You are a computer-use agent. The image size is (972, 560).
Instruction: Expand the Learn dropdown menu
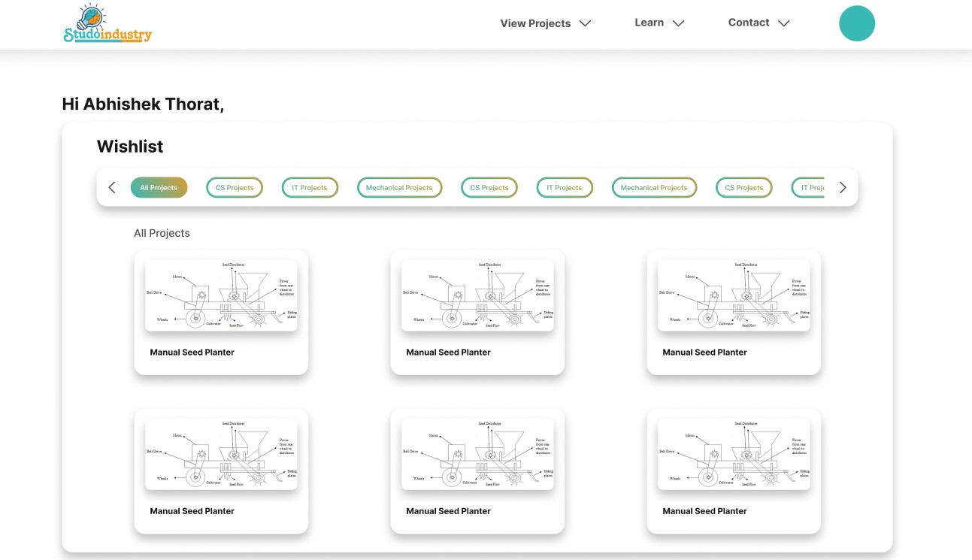[x=659, y=23]
